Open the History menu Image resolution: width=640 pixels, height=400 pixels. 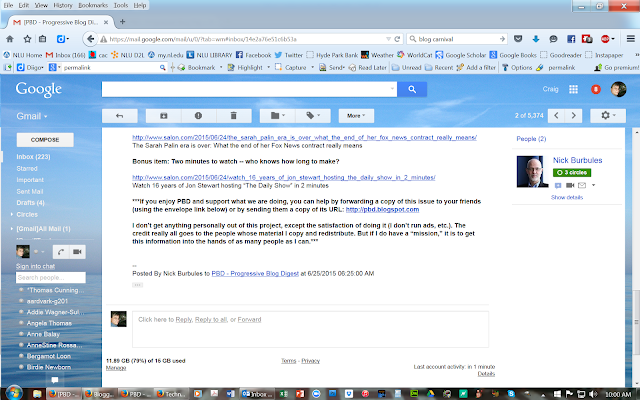pyautogui.click(x=62, y=5)
